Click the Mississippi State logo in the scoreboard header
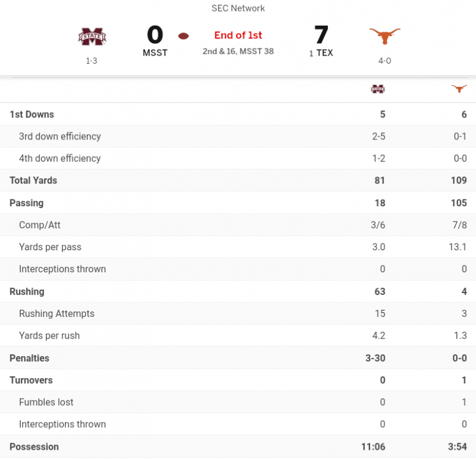 point(92,37)
